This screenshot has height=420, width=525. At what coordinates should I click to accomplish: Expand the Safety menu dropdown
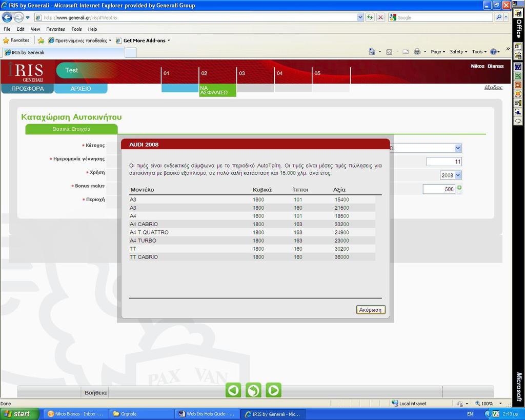(458, 52)
